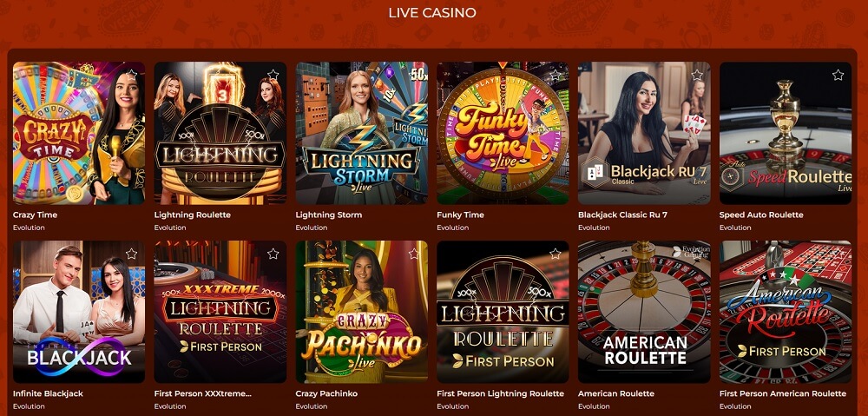Star the Blackjack Classic Ru 7 tile

697,74
